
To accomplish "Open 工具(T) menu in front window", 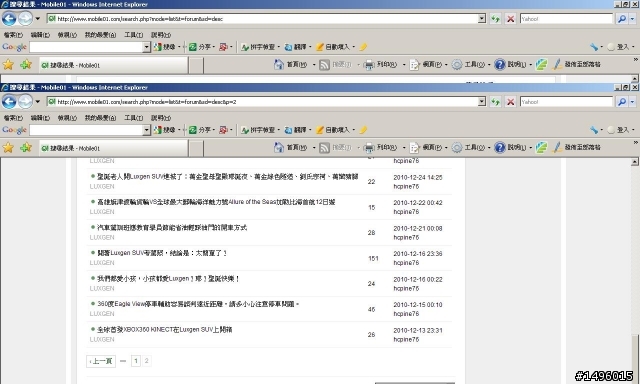I will (133, 118).
